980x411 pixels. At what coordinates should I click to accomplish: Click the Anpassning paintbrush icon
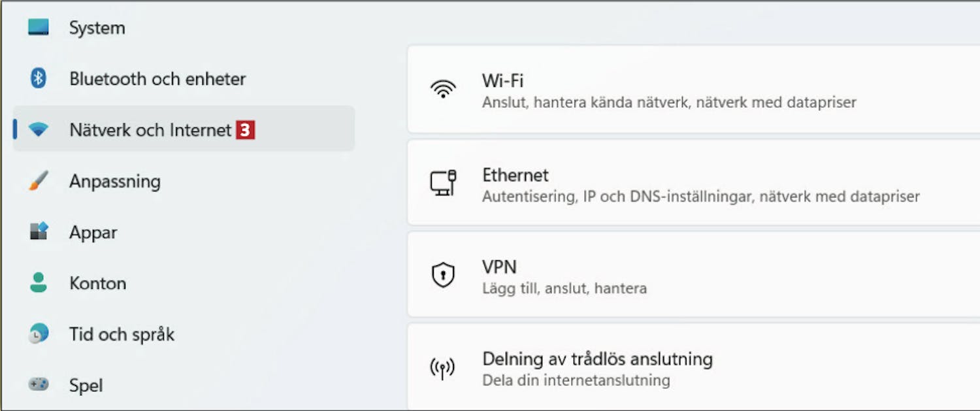(39, 181)
